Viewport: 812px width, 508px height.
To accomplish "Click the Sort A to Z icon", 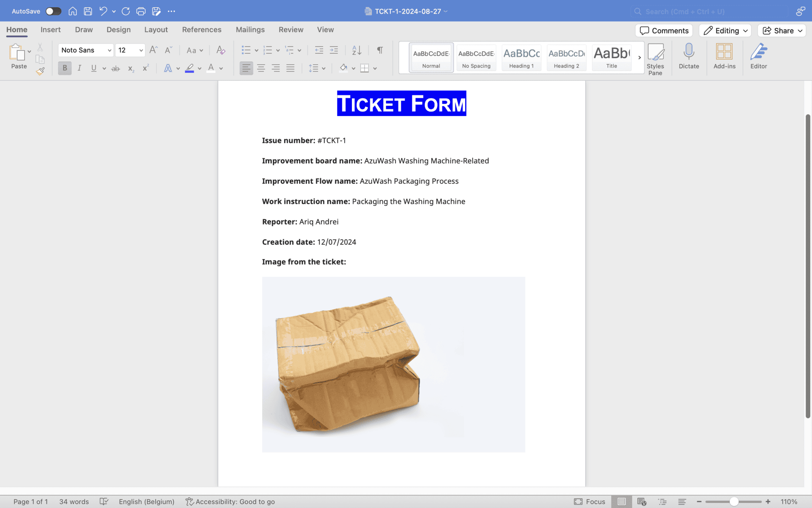I will (357, 50).
